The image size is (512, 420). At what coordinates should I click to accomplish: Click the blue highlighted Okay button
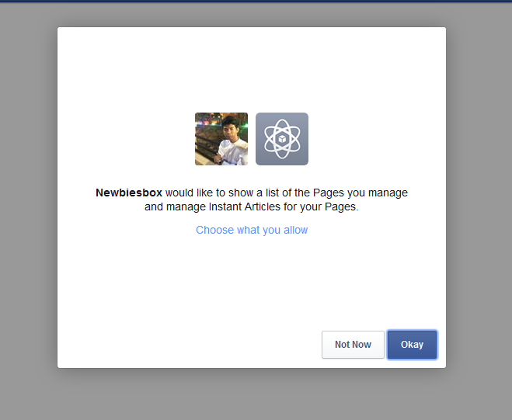(412, 345)
